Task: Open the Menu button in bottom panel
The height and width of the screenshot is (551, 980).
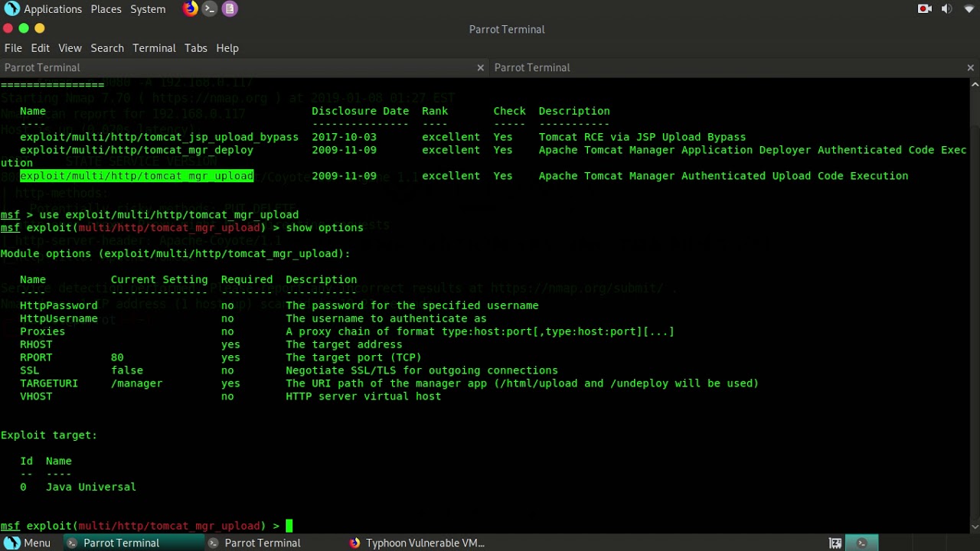Action: click(x=28, y=543)
